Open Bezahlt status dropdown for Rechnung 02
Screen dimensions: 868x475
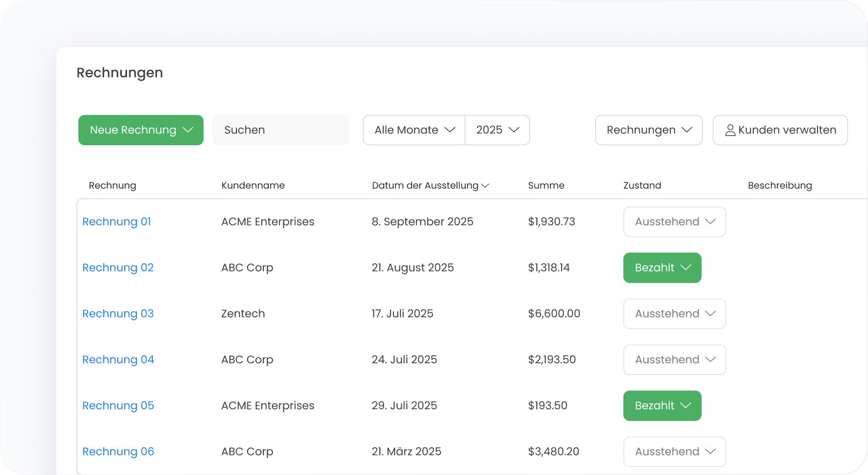pyautogui.click(x=662, y=267)
